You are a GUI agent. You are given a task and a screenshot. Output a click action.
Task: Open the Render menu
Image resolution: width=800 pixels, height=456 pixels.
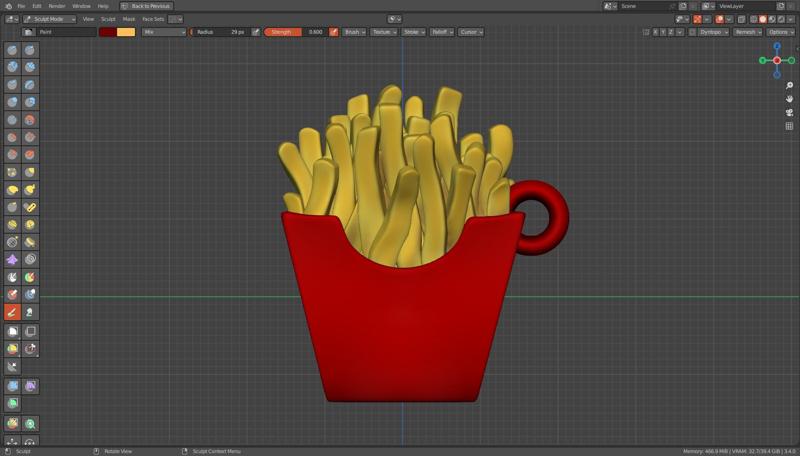coord(57,6)
